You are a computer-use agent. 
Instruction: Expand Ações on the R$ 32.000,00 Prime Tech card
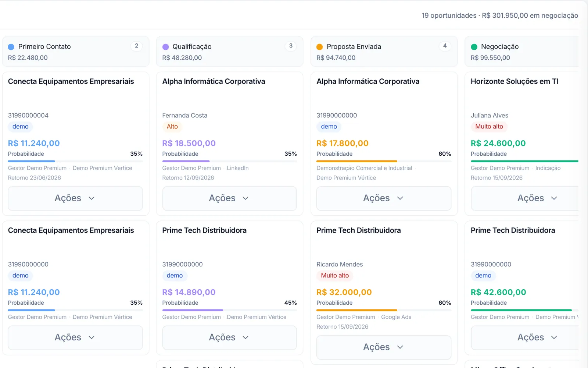pos(384,347)
